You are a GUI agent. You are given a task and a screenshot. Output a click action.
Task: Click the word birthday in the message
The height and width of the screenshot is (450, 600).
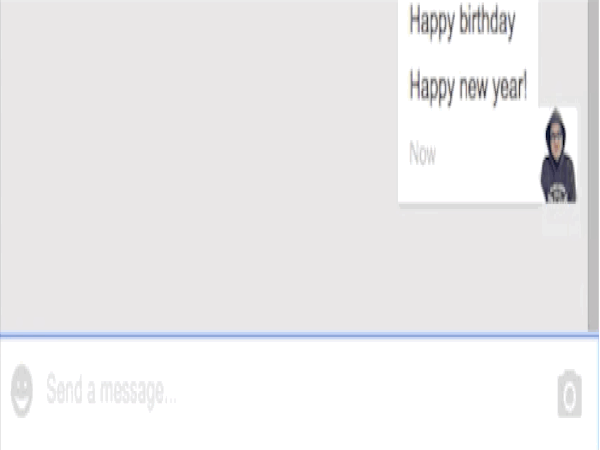[x=487, y=22]
